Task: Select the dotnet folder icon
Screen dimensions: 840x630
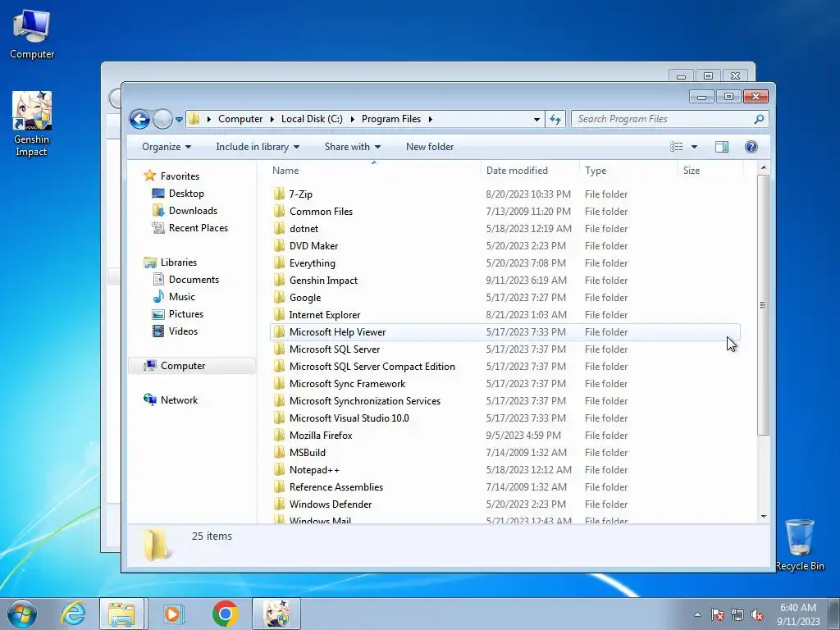Action: pos(279,228)
